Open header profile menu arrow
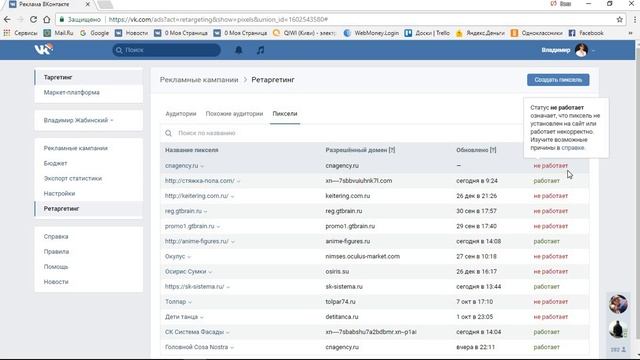This screenshot has height=360, width=640. click(593, 51)
